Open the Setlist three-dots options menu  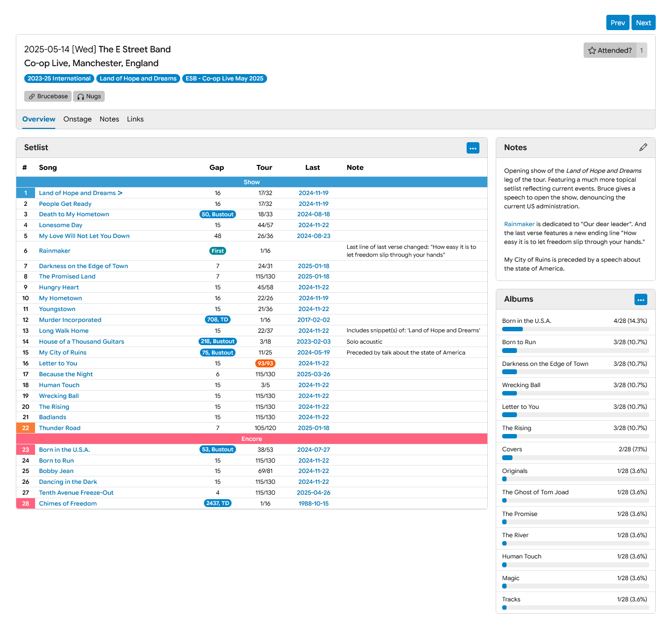[473, 148]
